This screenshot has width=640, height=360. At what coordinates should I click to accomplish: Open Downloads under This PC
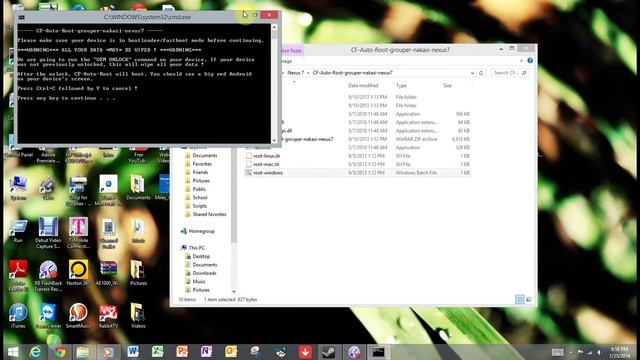[x=204, y=273]
